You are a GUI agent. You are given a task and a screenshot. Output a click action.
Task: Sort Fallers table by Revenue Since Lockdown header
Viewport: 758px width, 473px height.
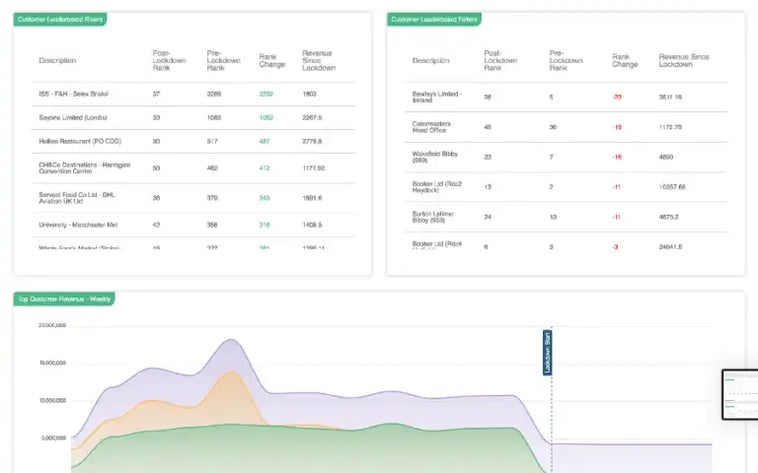(684, 61)
